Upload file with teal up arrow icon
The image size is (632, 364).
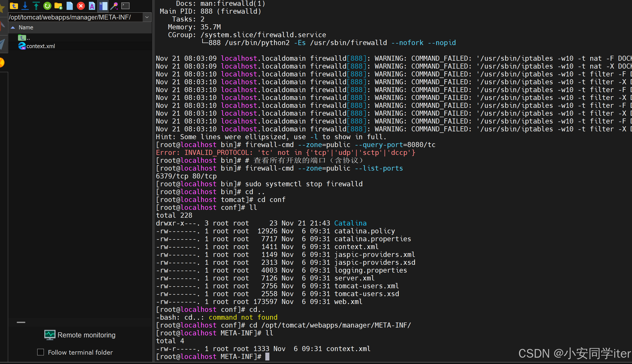(x=36, y=6)
